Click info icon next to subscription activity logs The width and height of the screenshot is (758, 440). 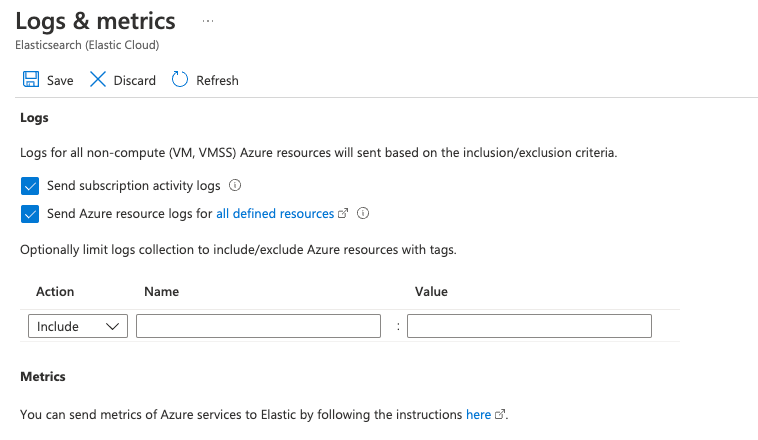click(235, 186)
